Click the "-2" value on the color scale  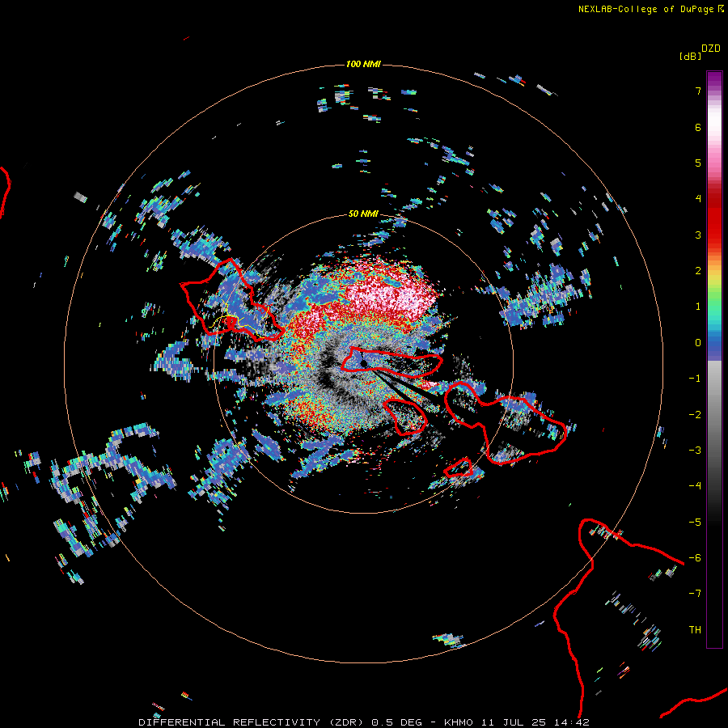(695, 415)
